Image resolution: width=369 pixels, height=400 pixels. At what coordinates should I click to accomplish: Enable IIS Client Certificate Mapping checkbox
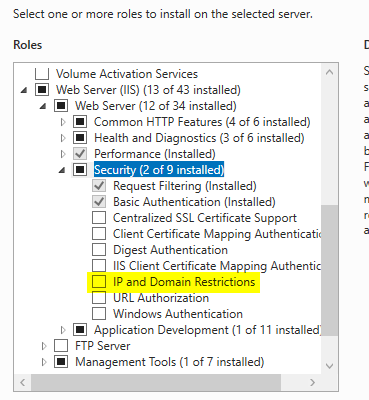point(99,266)
